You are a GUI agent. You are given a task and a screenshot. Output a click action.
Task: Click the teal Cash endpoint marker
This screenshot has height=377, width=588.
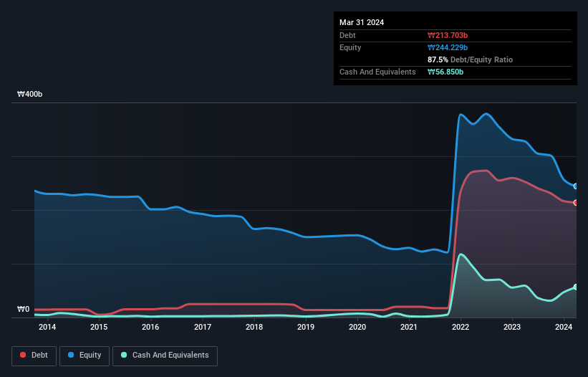click(576, 287)
